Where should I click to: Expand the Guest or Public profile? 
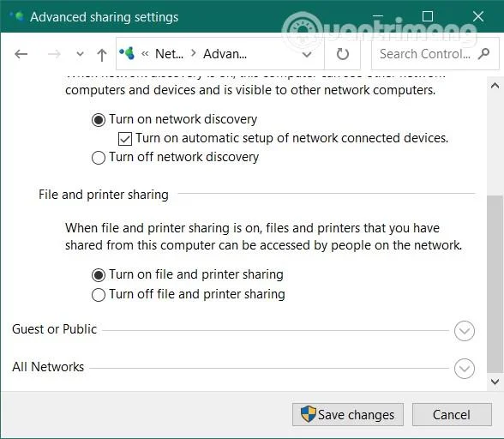click(x=465, y=331)
